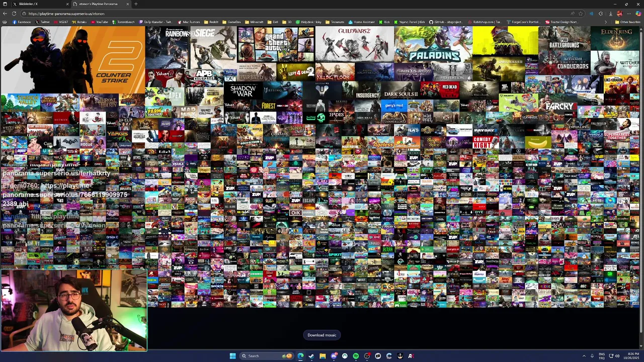Click the Guild Wars 2 mosaic tile
Image resolution: width=644 pixels, height=362 pixels.
point(354,44)
